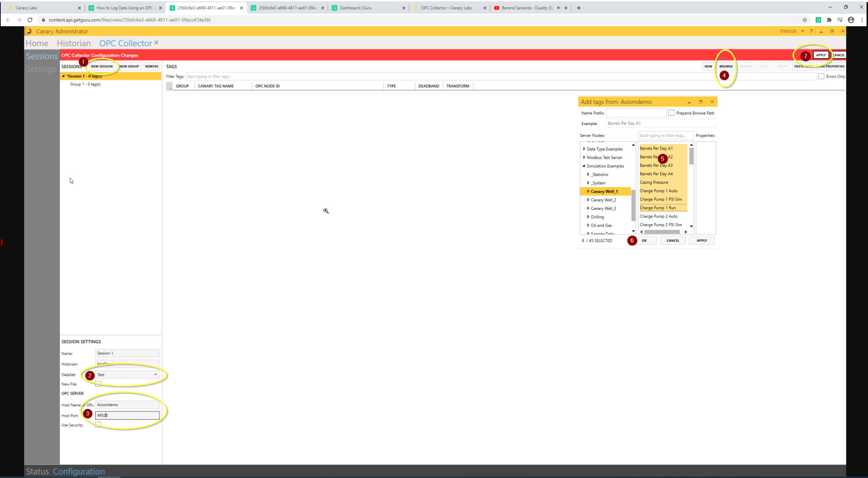This screenshot has height=478, width=868.
Task: Expand the Modbus Test Server node
Action: (584, 157)
